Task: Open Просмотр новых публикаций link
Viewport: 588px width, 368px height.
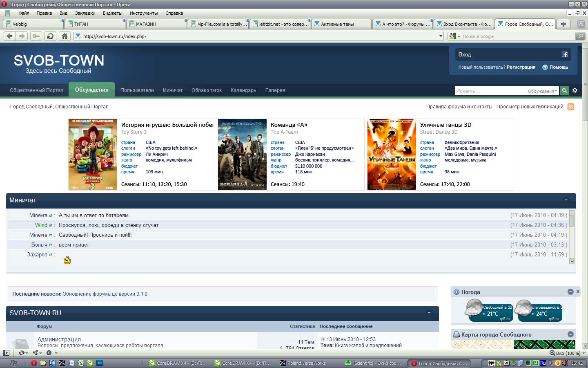Action: pyautogui.click(x=530, y=107)
